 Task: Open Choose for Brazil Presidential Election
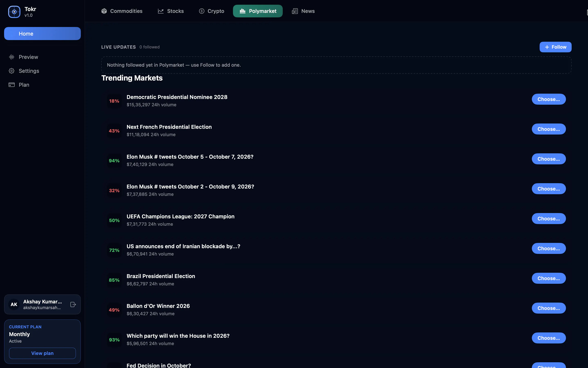click(549, 278)
